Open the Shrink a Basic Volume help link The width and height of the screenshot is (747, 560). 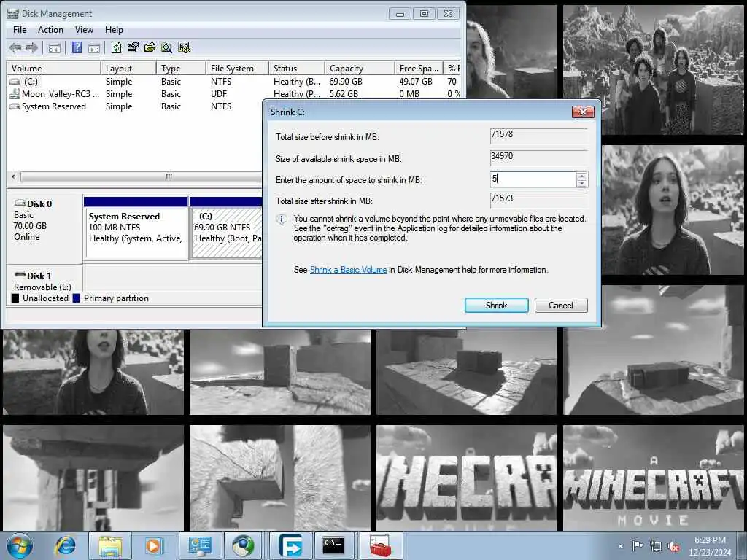[x=348, y=270]
